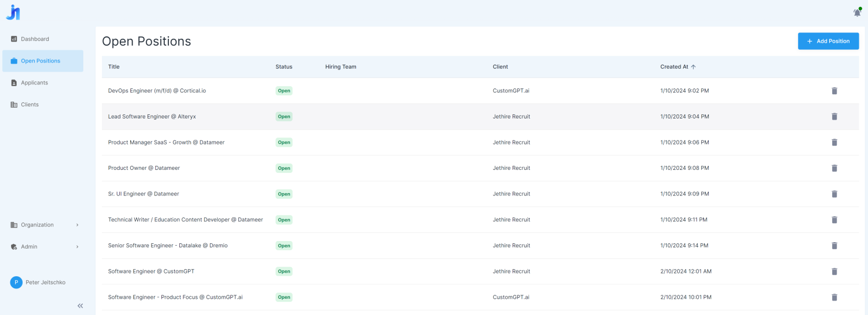868x315 pixels.
Task: Open Clients in the sidebar
Action: (43, 105)
